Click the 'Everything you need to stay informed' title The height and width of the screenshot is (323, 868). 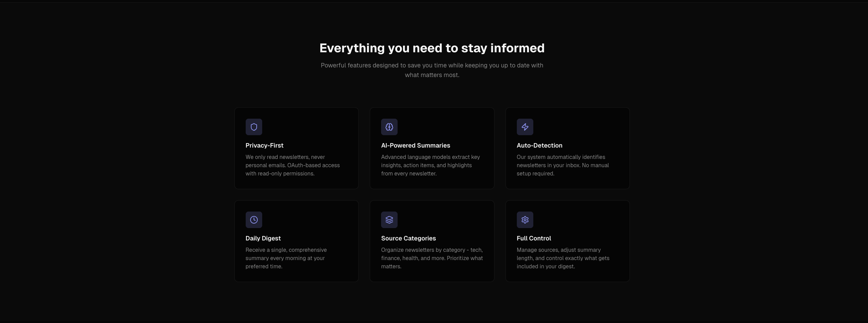pyautogui.click(x=432, y=48)
